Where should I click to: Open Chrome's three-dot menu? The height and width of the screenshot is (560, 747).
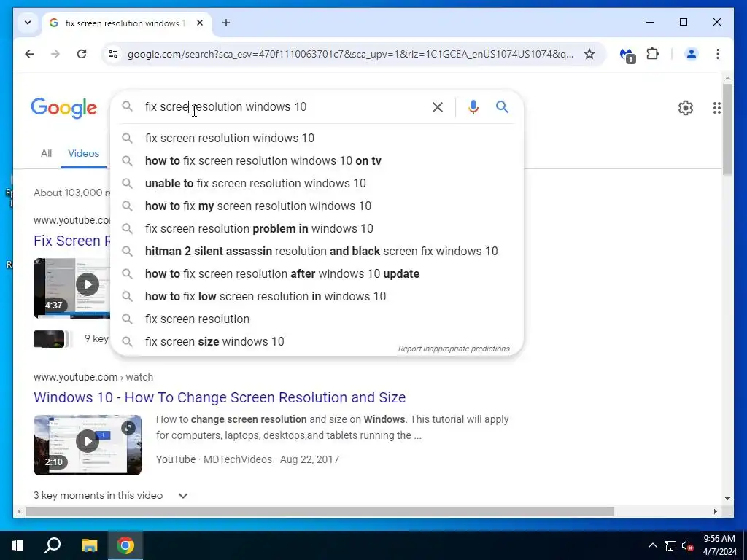[718, 54]
